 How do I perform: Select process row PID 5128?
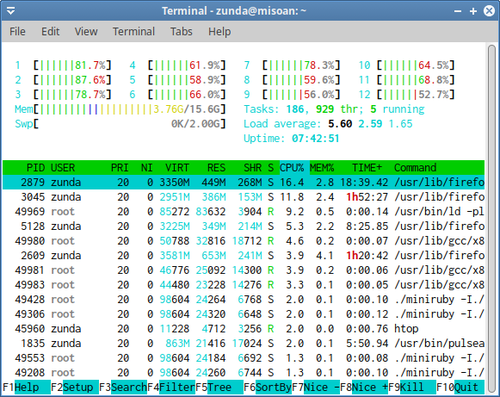(x=243, y=226)
